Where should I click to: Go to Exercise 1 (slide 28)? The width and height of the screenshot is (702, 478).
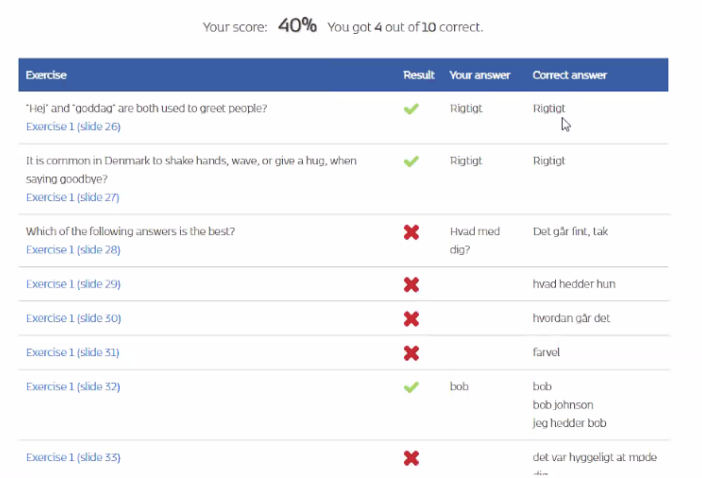(73, 250)
